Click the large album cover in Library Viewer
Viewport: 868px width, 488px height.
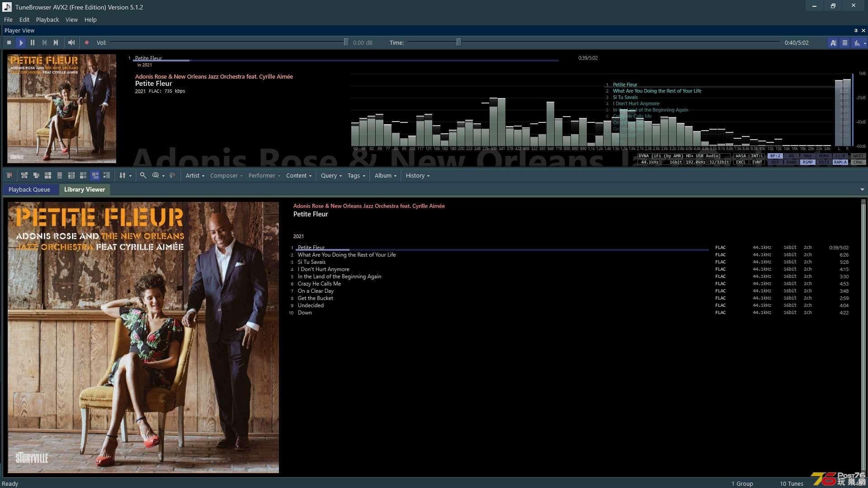[143, 338]
